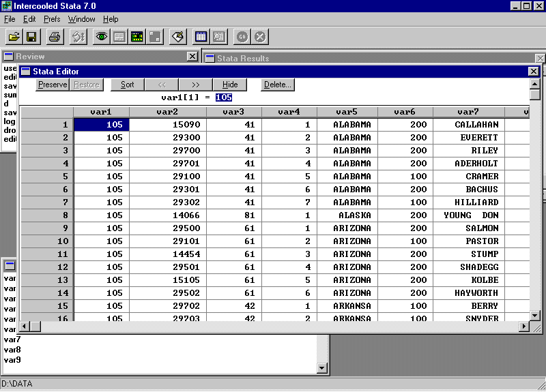Click the Break (X) toolbar icon
This screenshot has width=546, height=392.
[260, 37]
